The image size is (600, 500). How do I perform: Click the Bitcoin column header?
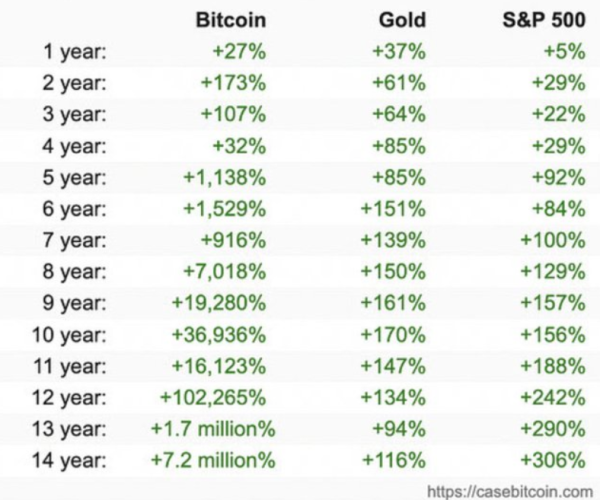click(231, 20)
